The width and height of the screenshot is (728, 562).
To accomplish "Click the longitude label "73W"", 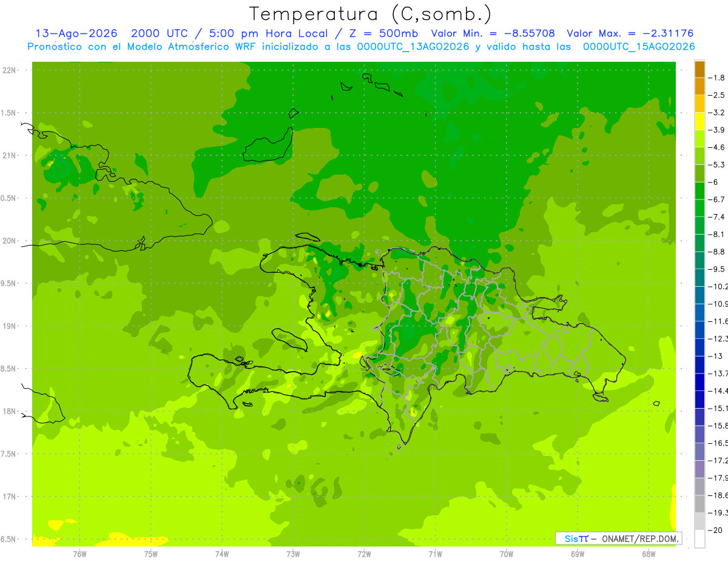I will (x=293, y=554).
